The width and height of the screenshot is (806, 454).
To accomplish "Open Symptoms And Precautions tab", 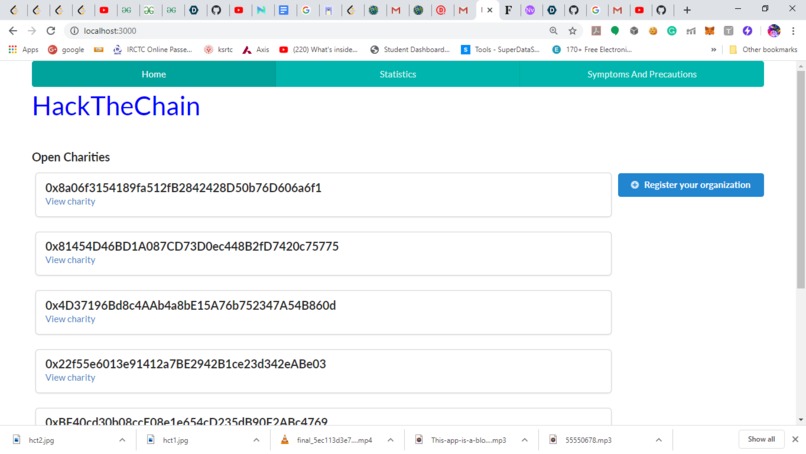I will (642, 74).
